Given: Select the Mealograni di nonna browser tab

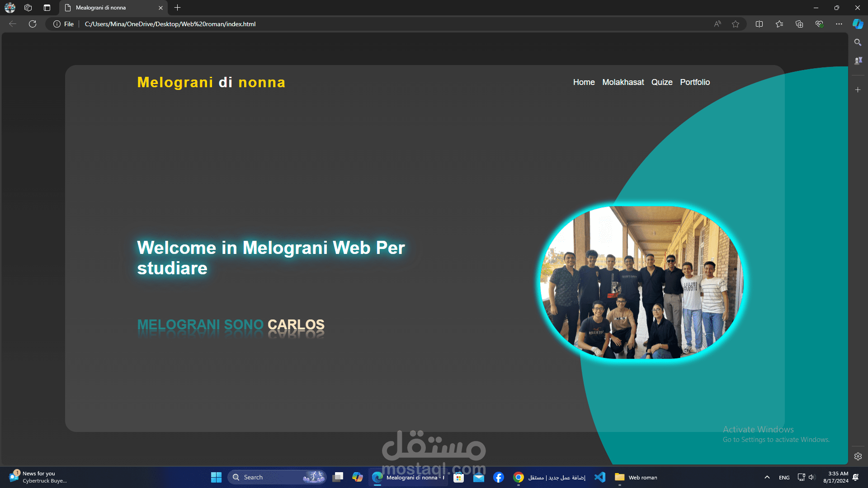Looking at the screenshot, I should click(x=113, y=8).
